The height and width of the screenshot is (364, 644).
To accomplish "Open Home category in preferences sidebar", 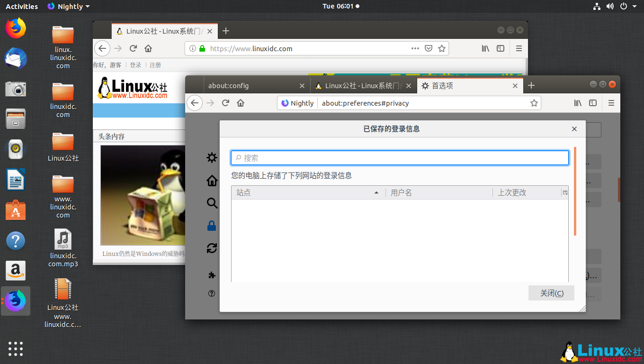I will pyautogui.click(x=212, y=181).
